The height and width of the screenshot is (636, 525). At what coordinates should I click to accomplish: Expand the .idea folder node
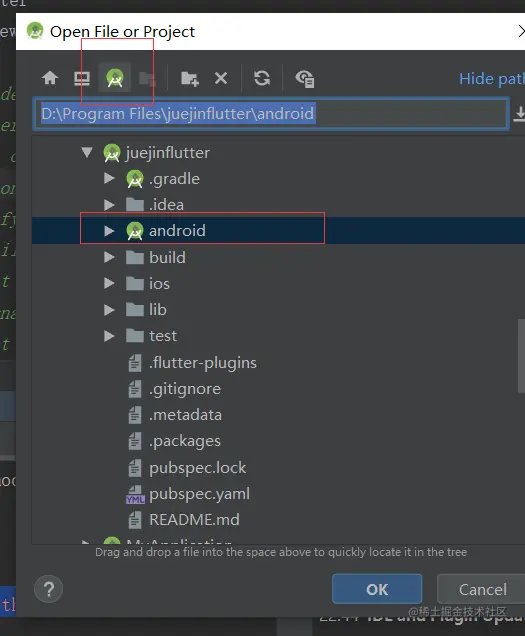point(109,205)
